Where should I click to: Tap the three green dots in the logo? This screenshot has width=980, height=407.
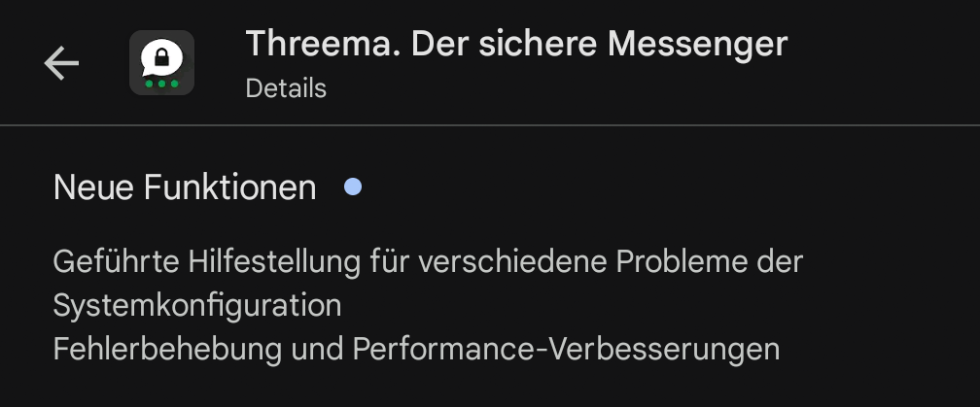[x=161, y=84]
